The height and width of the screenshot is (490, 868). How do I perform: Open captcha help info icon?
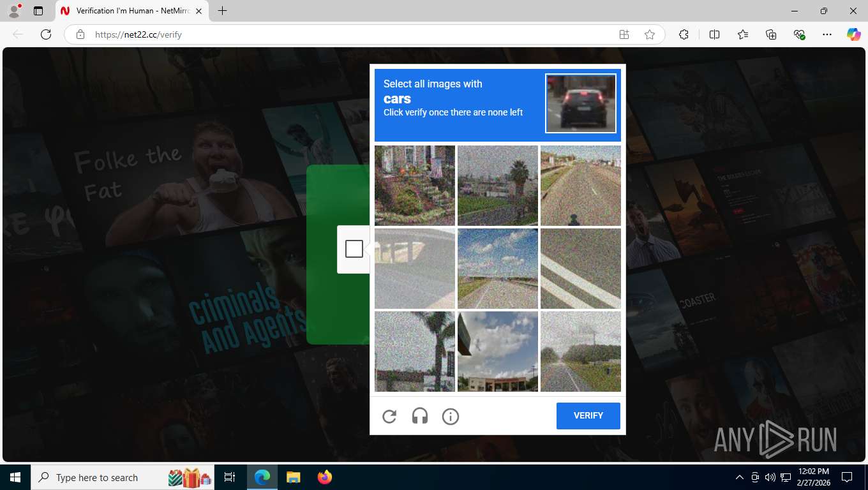pyautogui.click(x=451, y=417)
